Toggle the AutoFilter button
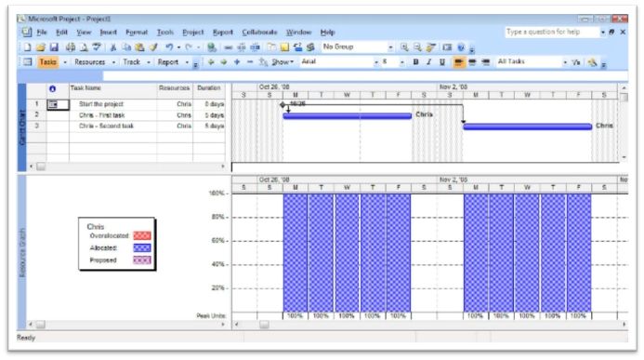Viewport: 644px width, 360px height. click(576, 62)
